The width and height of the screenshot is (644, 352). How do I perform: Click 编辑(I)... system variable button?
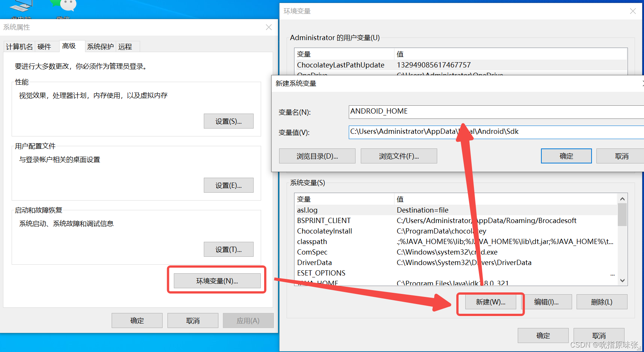[x=546, y=302]
